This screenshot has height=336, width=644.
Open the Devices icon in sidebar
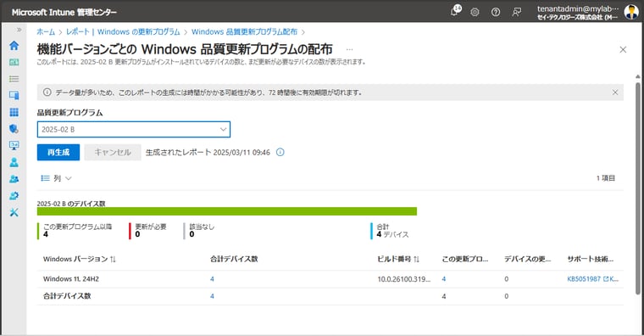tap(14, 95)
